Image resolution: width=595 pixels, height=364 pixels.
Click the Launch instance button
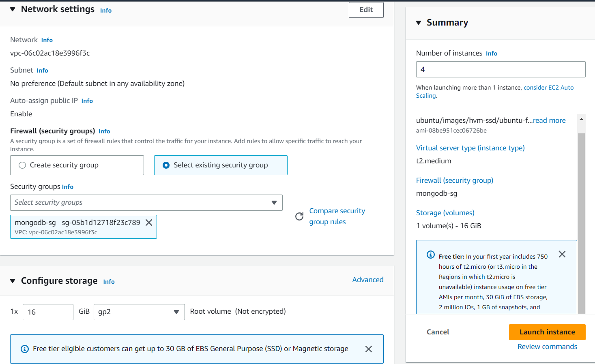coord(547,332)
